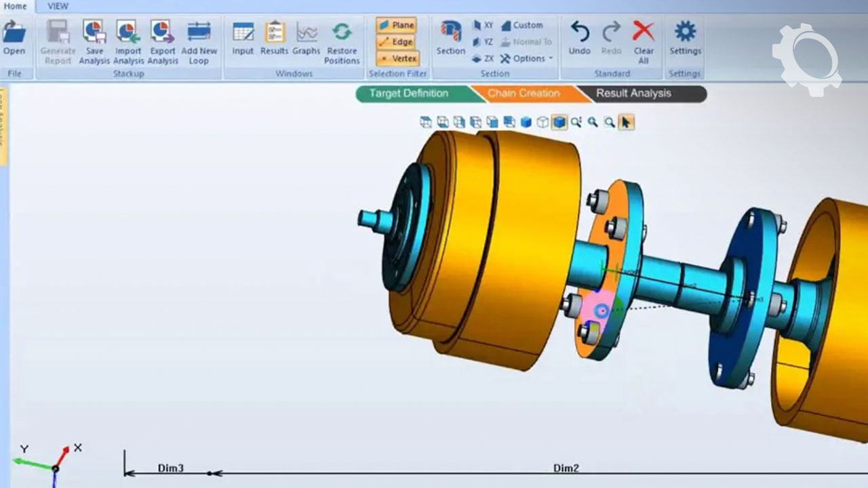
Task: Activate the Section view tool
Action: point(451,38)
